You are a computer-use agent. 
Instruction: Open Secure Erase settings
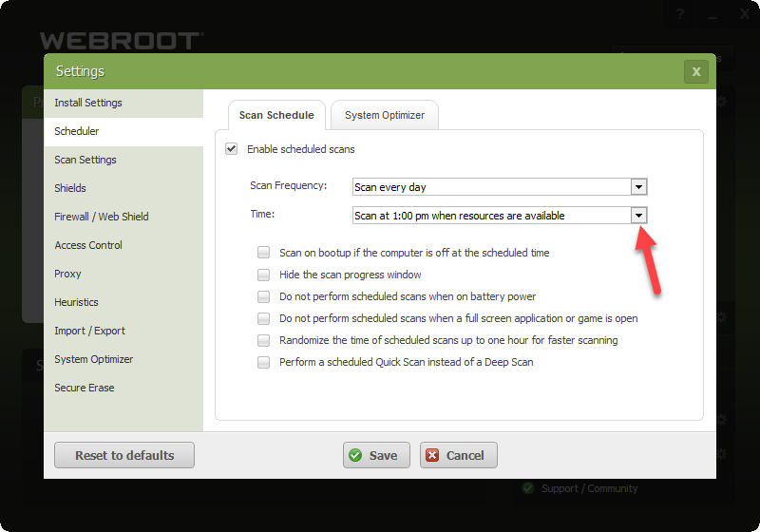coord(123,389)
